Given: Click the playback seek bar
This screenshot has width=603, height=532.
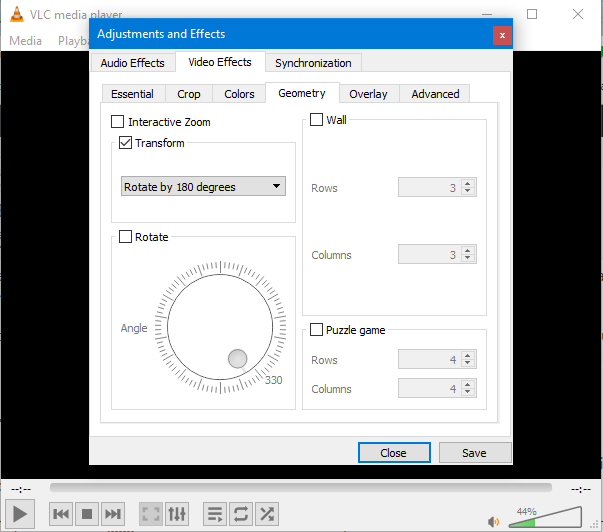Looking at the screenshot, I should [x=301, y=488].
